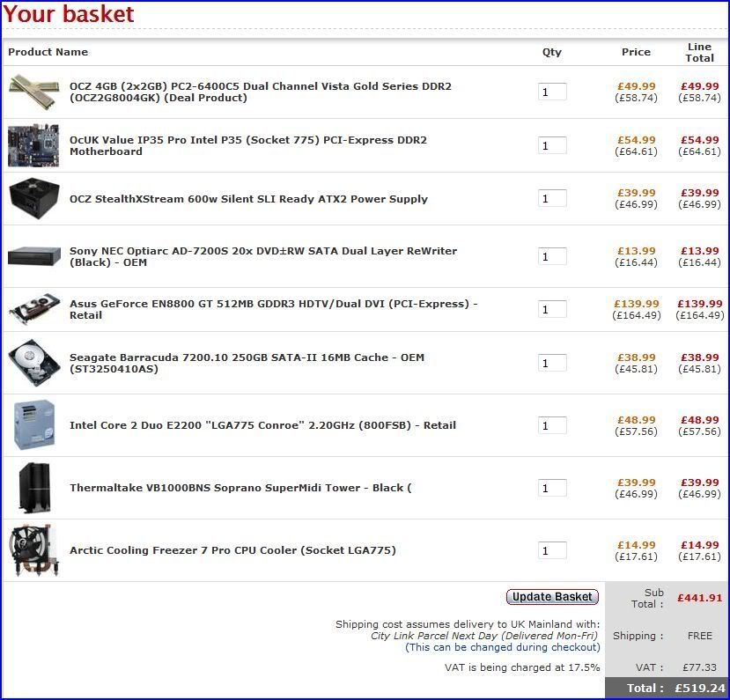Open the Asus GeForce EN8800 GT product link

coord(273,309)
